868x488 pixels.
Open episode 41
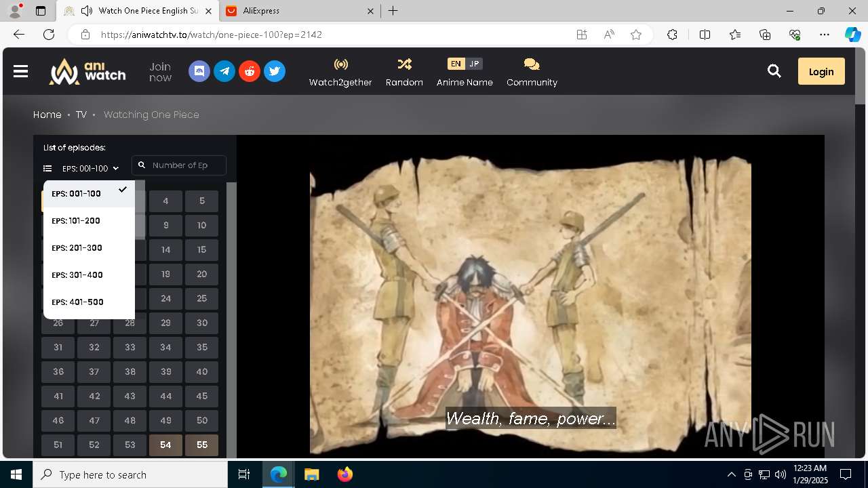pyautogui.click(x=58, y=396)
